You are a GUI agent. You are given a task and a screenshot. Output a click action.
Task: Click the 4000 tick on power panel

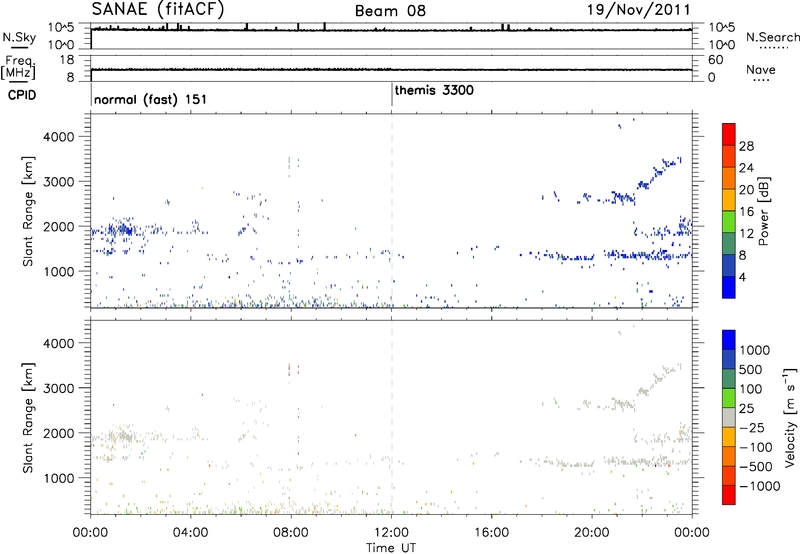[x=59, y=137]
